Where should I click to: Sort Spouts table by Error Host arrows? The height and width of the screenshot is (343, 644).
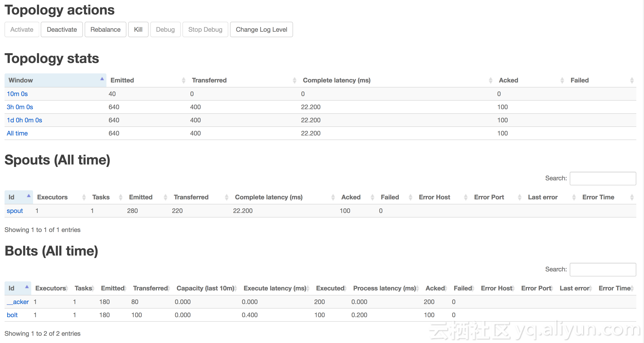coord(466,197)
